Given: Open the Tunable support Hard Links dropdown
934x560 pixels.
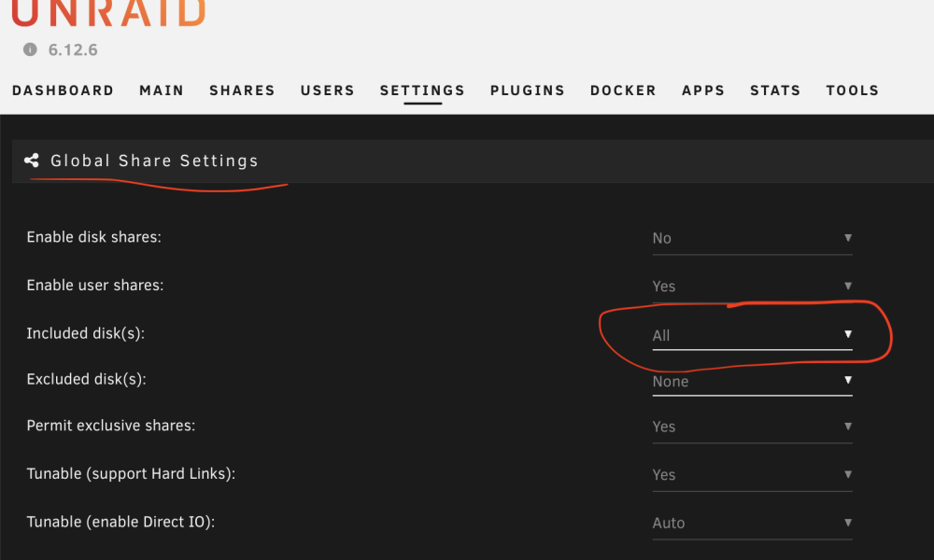Looking at the screenshot, I should (752, 475).
